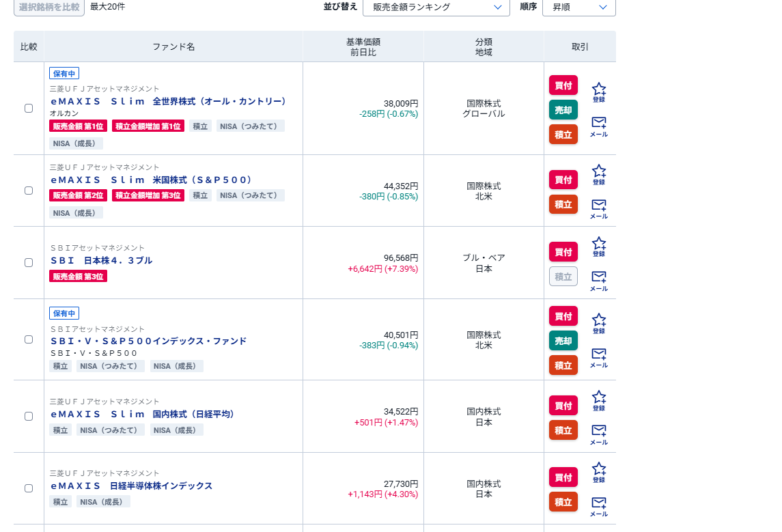The image size is (782, 532).
Task: Star-register SBI 日本株4.3ブル
Action: pos(598,247)
